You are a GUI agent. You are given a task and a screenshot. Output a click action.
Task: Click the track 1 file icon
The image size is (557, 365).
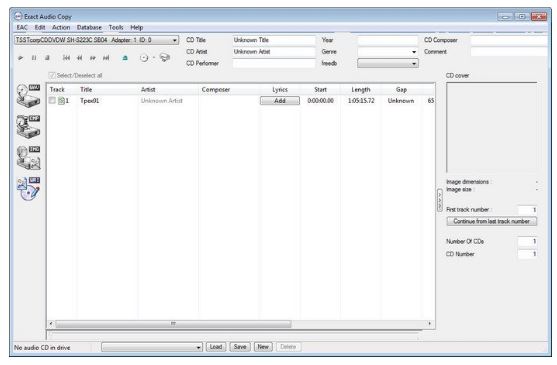click(61, 101)
